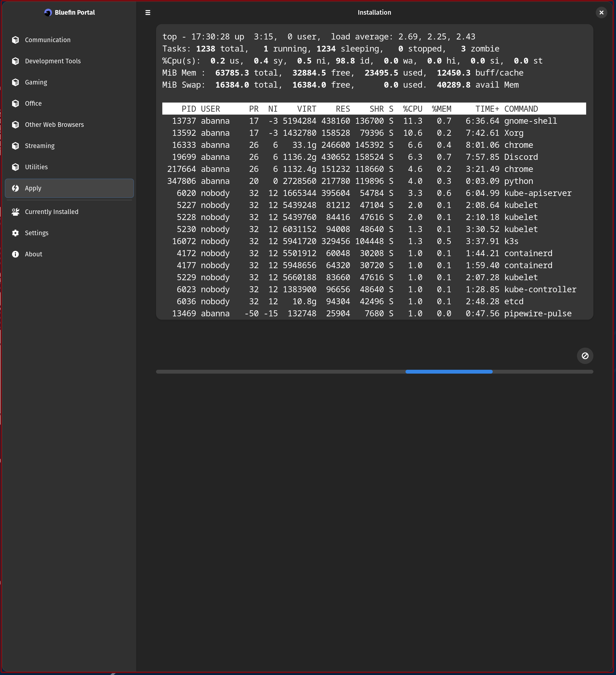
Task: Click the Communication package icon
Action: [15, 40]
